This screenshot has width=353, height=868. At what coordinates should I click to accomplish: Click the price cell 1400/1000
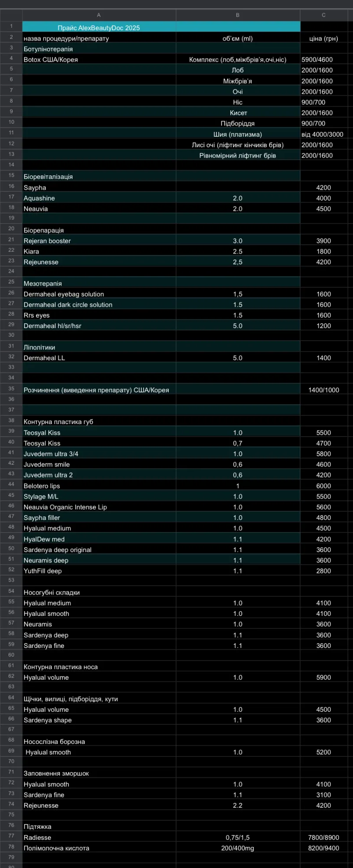pyautogui.click(x=324, y=390)
